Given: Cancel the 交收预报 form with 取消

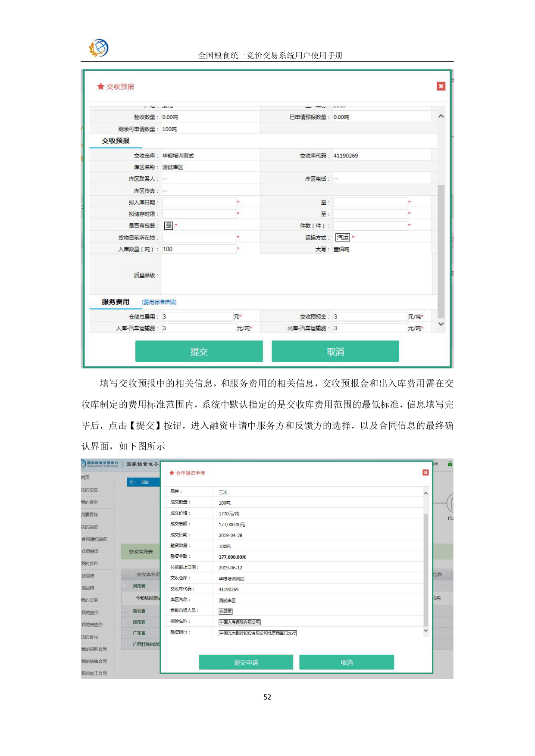Looking at the screenshot, I should click(335, 351).
